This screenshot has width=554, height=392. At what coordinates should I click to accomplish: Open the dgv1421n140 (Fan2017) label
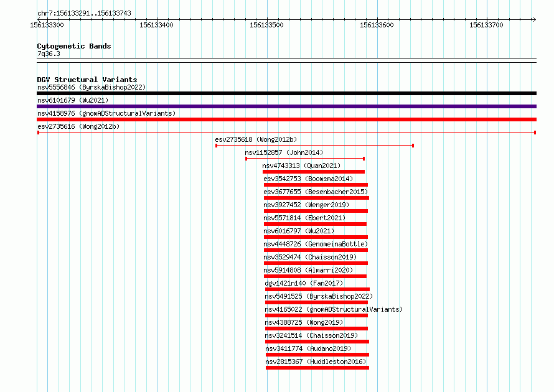[x=304, y=283]
